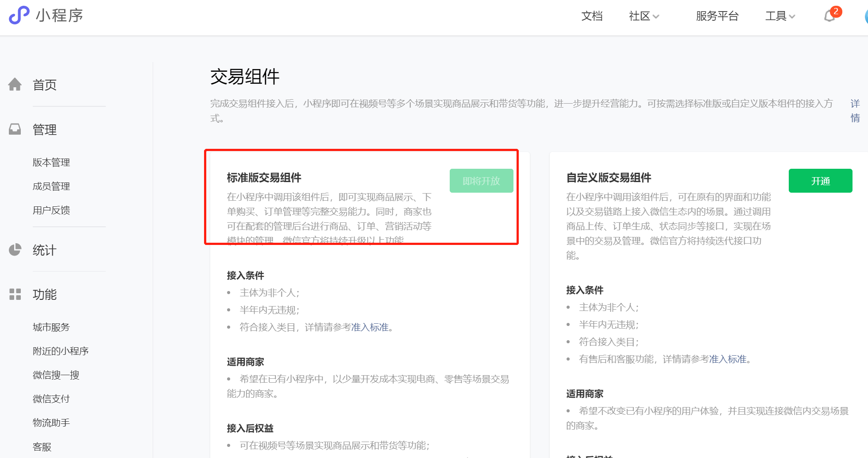Screen dimensions: 868x458
Task: Expand the 社区 dropdown menu
Action: [x=644, y=16]
